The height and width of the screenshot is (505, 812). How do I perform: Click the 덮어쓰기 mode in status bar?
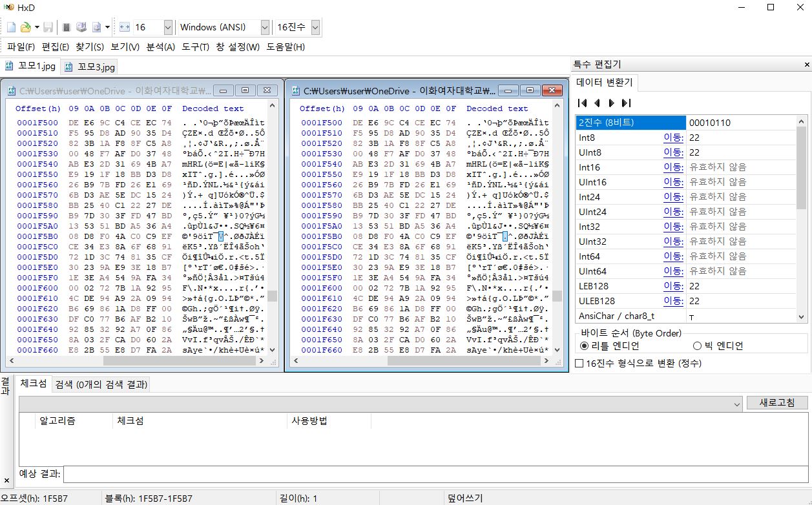(x=464, y=499)
